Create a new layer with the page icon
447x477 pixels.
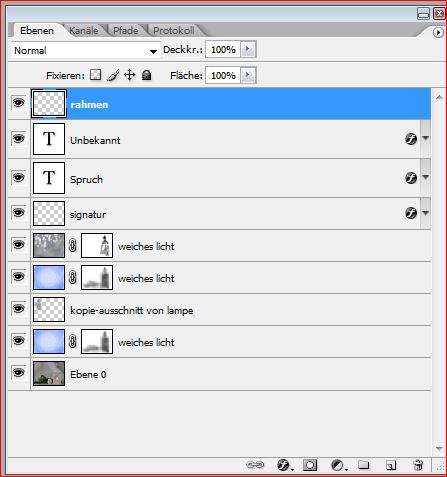(391, 465)
